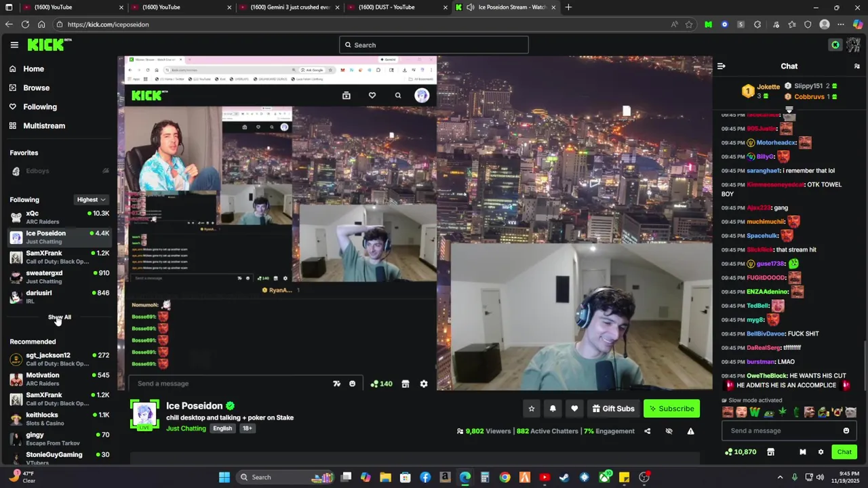Show hidden system tray icons chevron
The height and width of the screenshot is (488, 868).
pos(780,477)
